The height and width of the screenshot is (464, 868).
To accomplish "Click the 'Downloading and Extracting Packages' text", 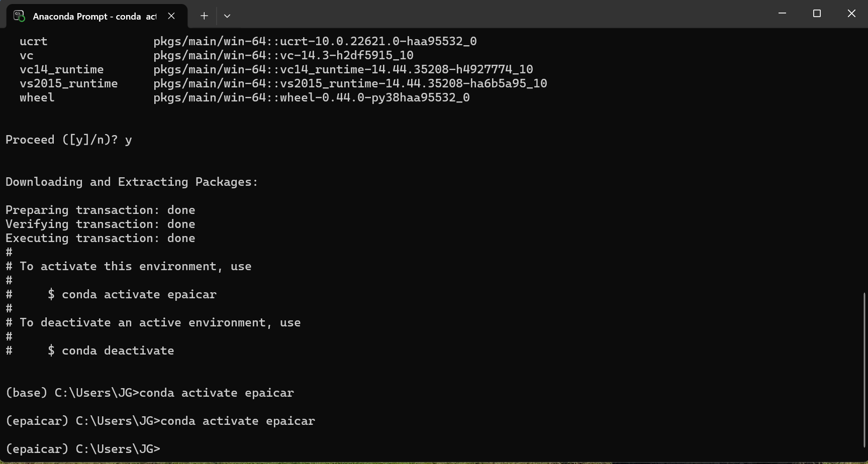I will [132, 182].
